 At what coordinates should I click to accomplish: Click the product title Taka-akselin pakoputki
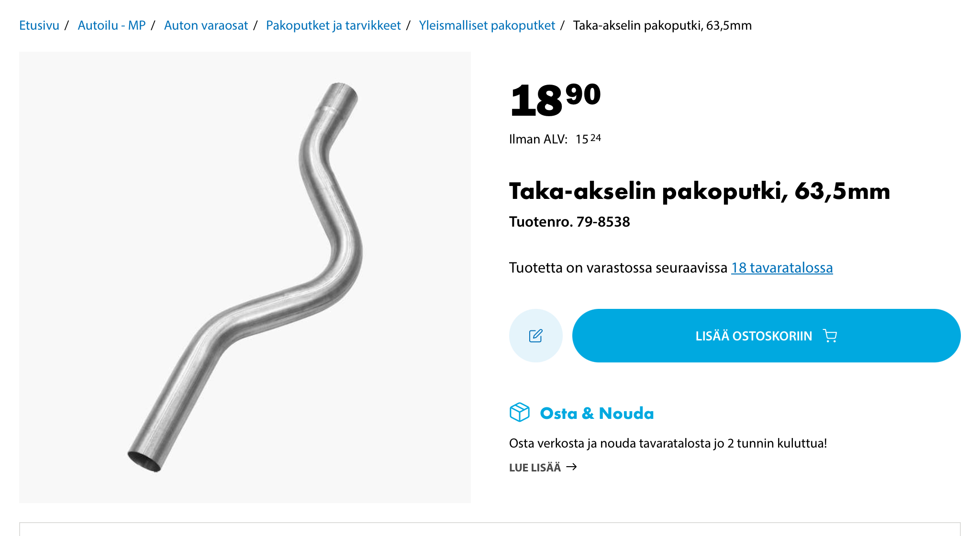click(x=699, y=191)
